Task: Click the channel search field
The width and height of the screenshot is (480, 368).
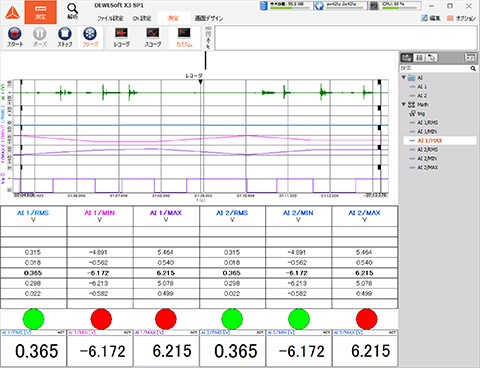Action: 435,68
